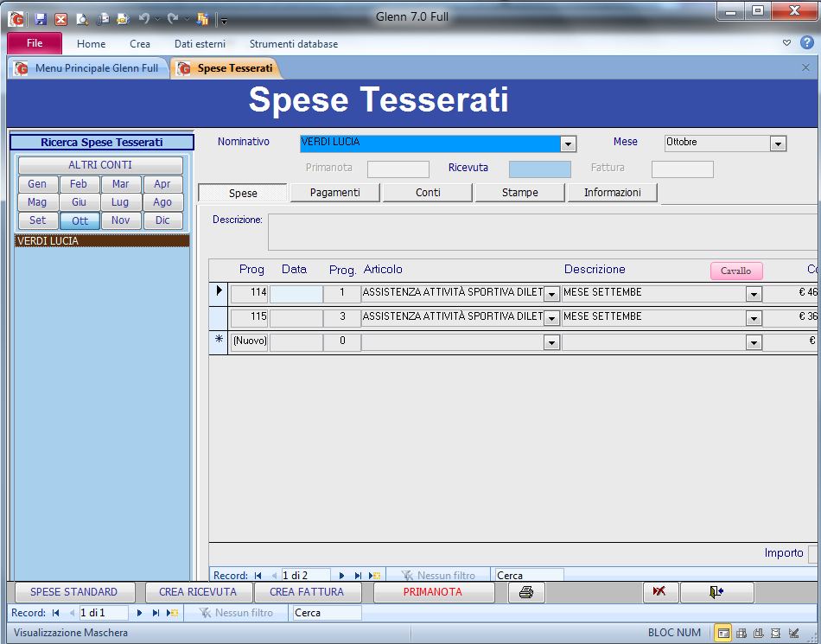Click the CREA FATTURA button

[x=307, y=592]
